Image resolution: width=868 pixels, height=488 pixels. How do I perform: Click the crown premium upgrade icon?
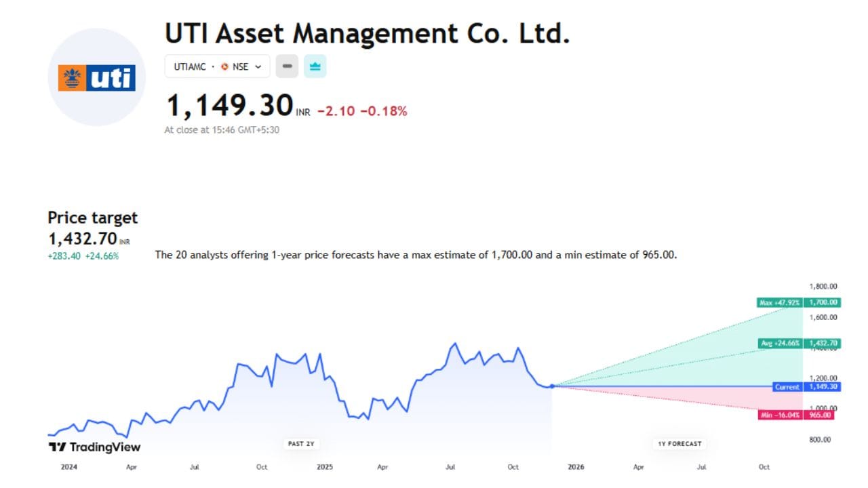click(x=315, y=66)
